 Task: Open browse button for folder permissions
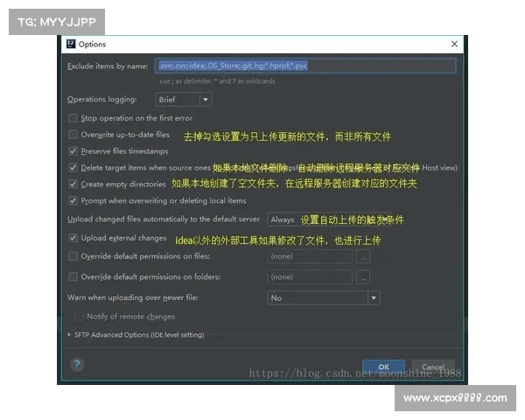coord(363,277)
